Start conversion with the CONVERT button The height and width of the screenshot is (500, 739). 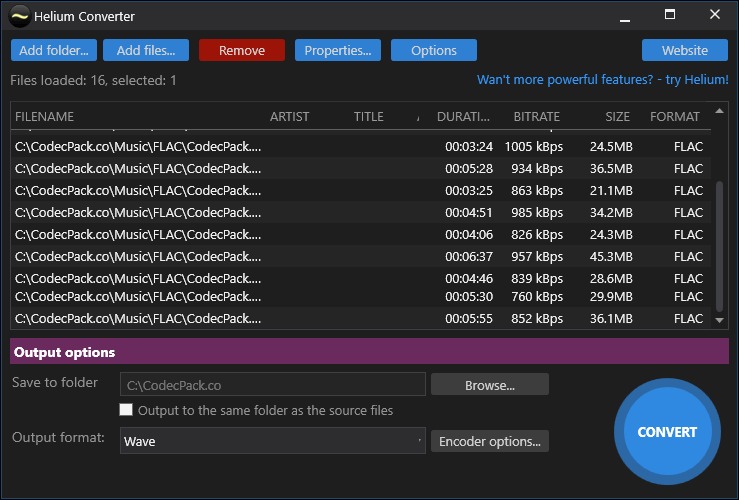[667, 432]
